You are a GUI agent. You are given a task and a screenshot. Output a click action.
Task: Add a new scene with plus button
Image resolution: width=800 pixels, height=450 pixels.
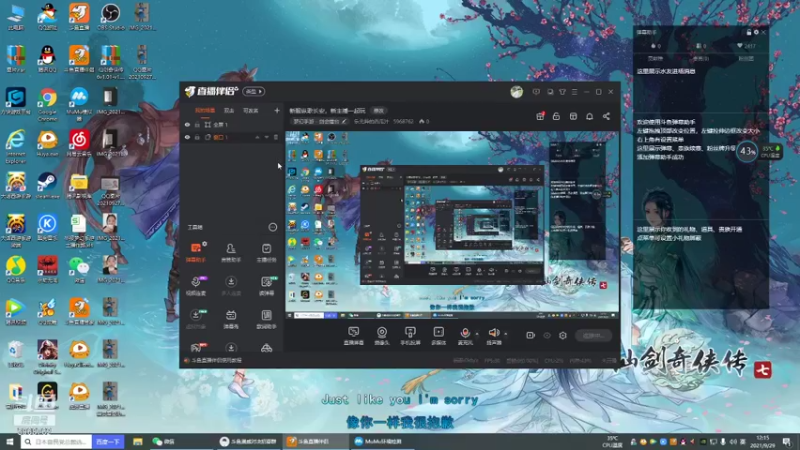point(277,111)
